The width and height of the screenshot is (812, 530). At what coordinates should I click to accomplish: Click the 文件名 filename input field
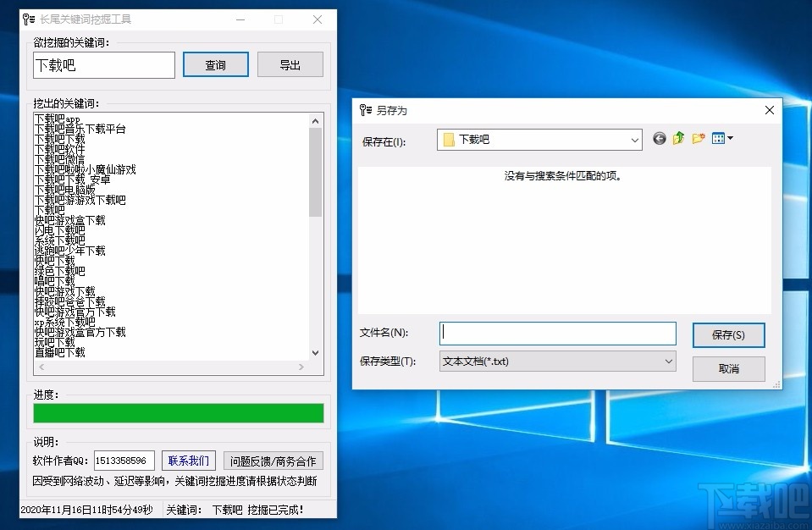556,333
